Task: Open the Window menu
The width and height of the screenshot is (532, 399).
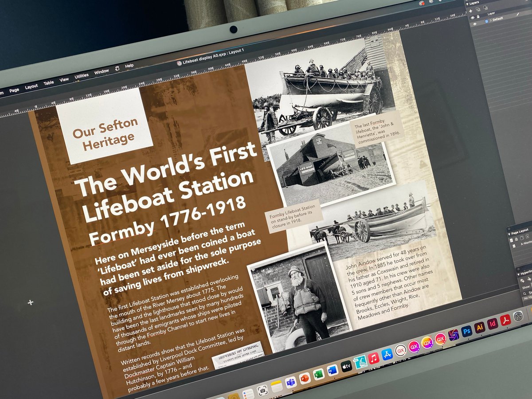Action: click(102, 72)
